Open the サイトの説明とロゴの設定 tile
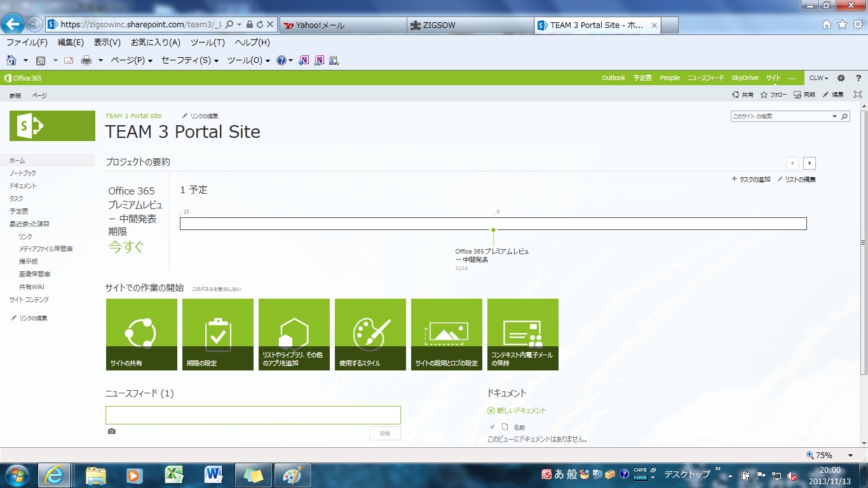868x488 pixels. point(447,334)
